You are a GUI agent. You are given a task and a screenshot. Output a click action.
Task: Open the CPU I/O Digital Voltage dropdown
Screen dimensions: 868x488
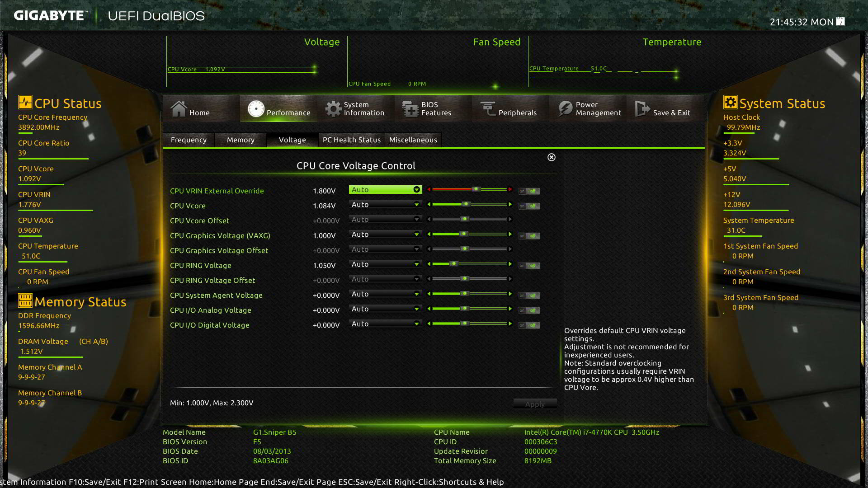click(x=385, y=324)
